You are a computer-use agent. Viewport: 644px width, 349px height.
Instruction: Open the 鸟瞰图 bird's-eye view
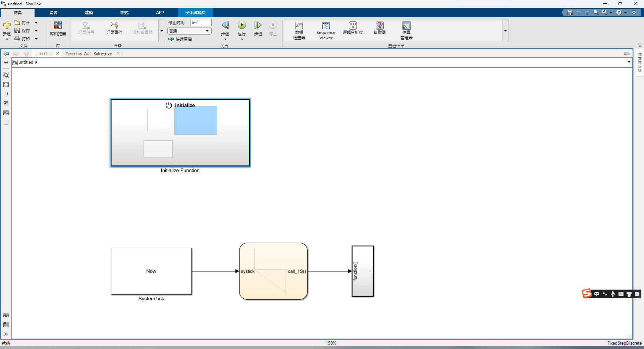point(379,28)
